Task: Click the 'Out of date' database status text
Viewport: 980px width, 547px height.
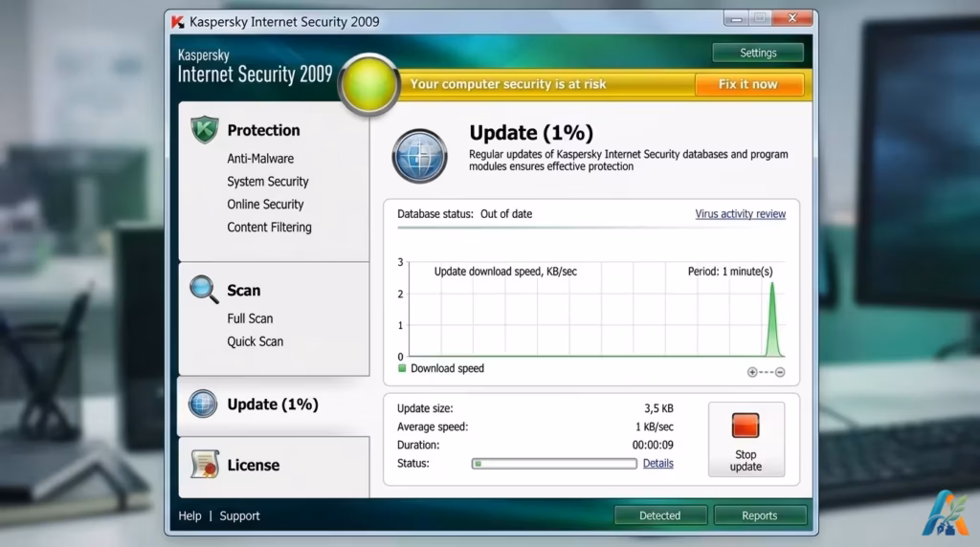Action: tap(506, 214)
